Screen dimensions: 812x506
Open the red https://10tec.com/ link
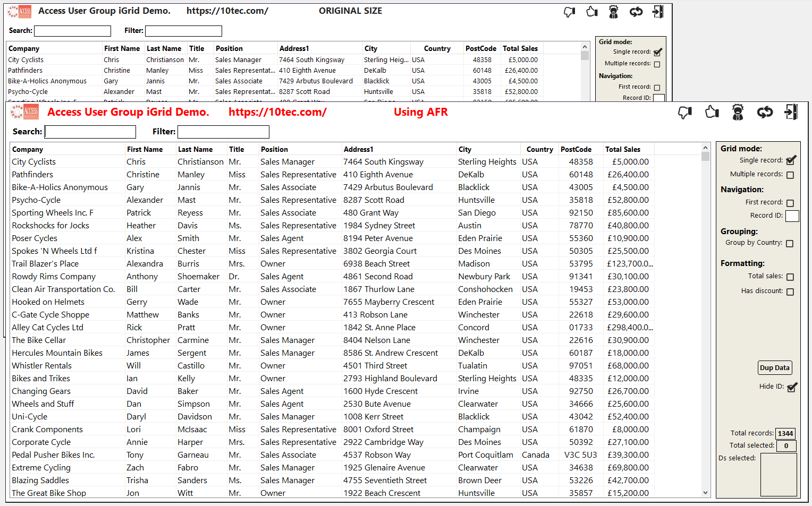[x=277, y=112]
